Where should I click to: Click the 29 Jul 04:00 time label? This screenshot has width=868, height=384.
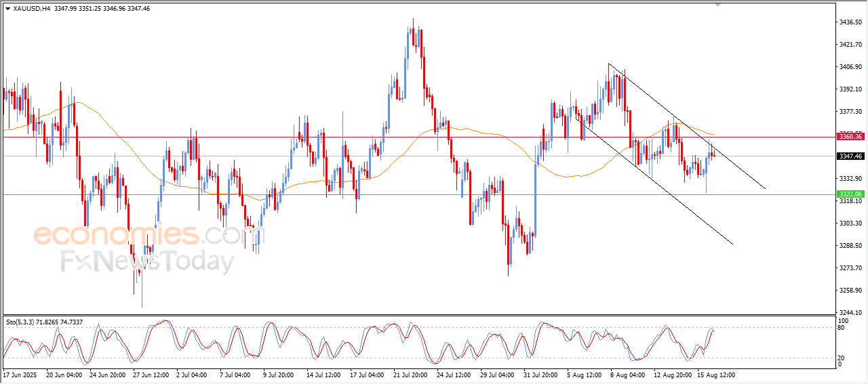pos(498,375)
